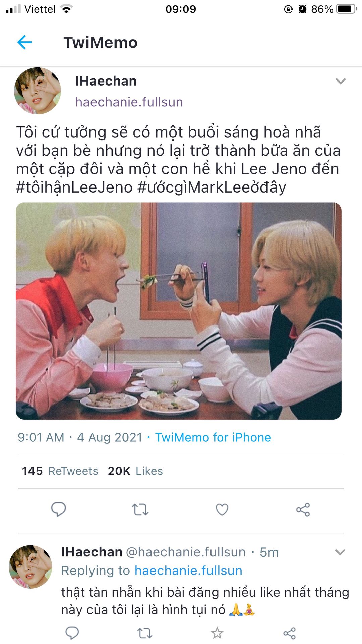Open the attached tweet photo
362x644 pixels.
[179, 311]
